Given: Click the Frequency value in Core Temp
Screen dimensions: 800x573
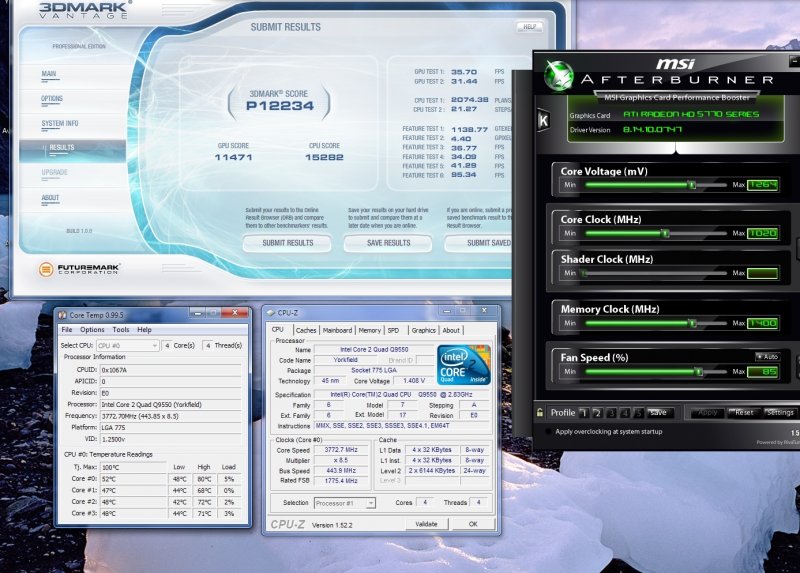Looking at the screenshot, I should 170,416.
